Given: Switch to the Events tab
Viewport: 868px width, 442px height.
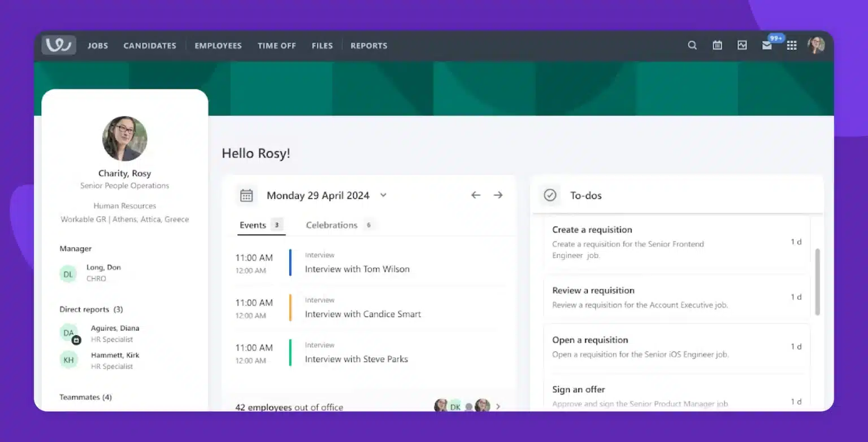Looking at the screenshot, I should (261, 225).
